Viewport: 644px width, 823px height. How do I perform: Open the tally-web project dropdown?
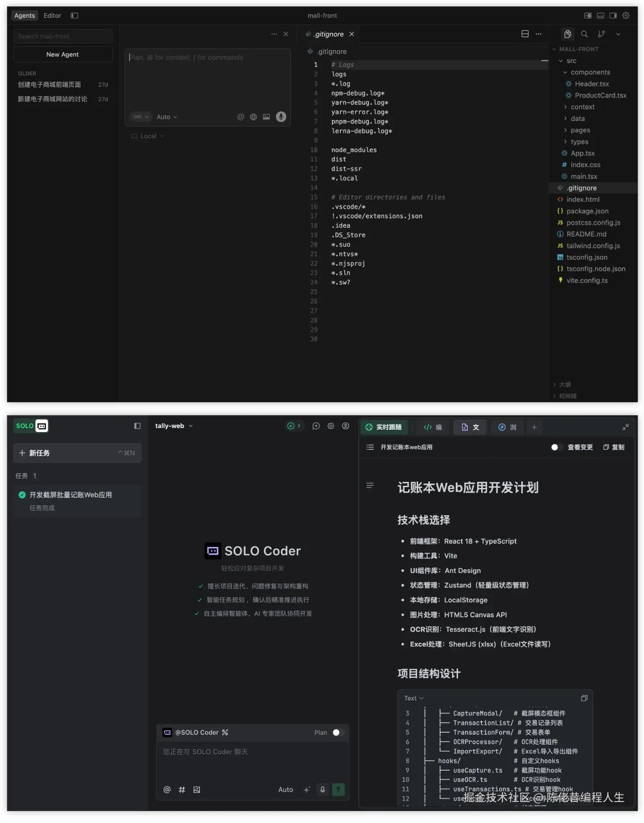[x=174, y=426]
